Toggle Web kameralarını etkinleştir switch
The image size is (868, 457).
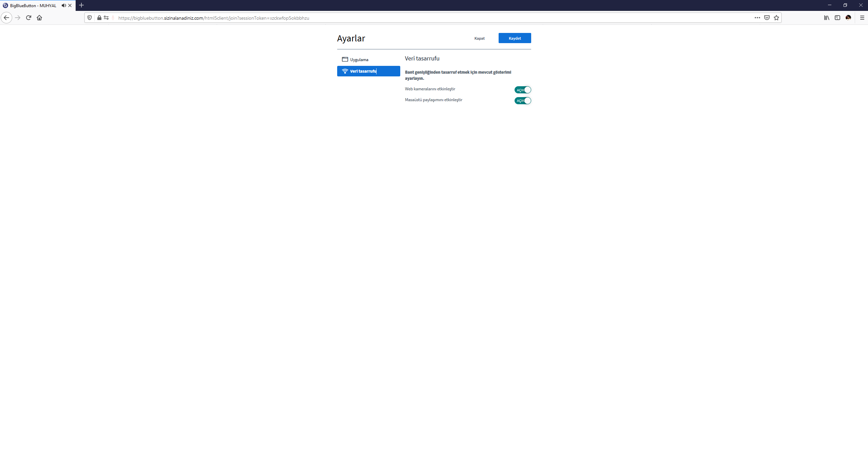click(523, 90)
